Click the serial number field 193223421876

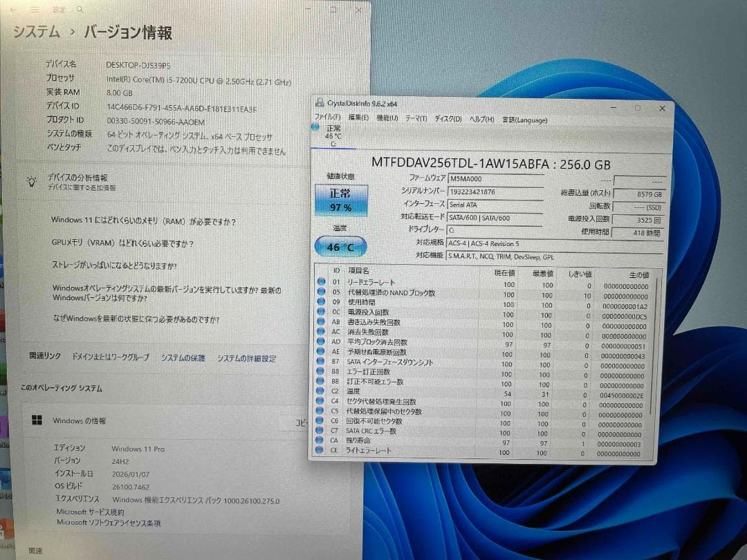(495, 192)
